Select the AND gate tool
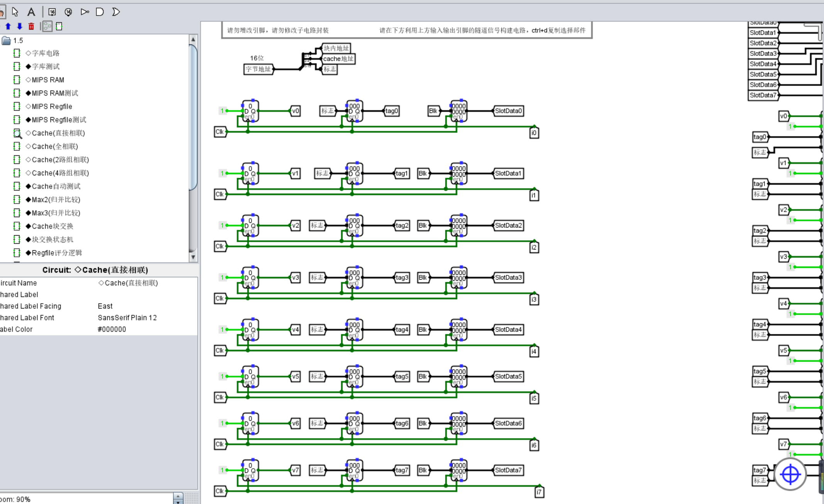 (100, 12)
